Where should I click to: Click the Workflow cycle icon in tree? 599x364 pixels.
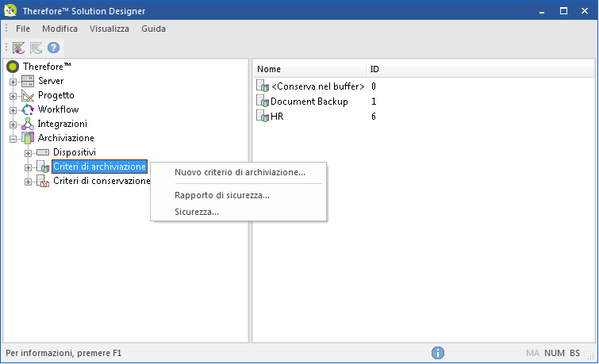(x=28, y=109)
